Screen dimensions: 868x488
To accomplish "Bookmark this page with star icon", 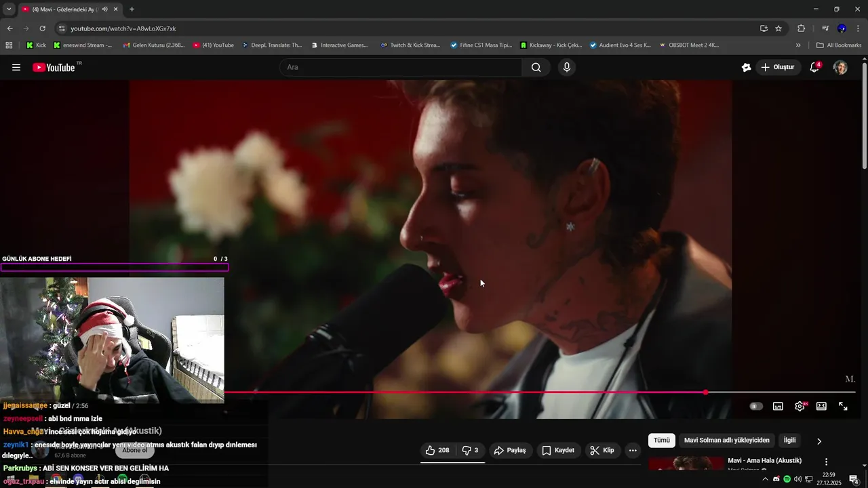I will [x=778, y=28].
